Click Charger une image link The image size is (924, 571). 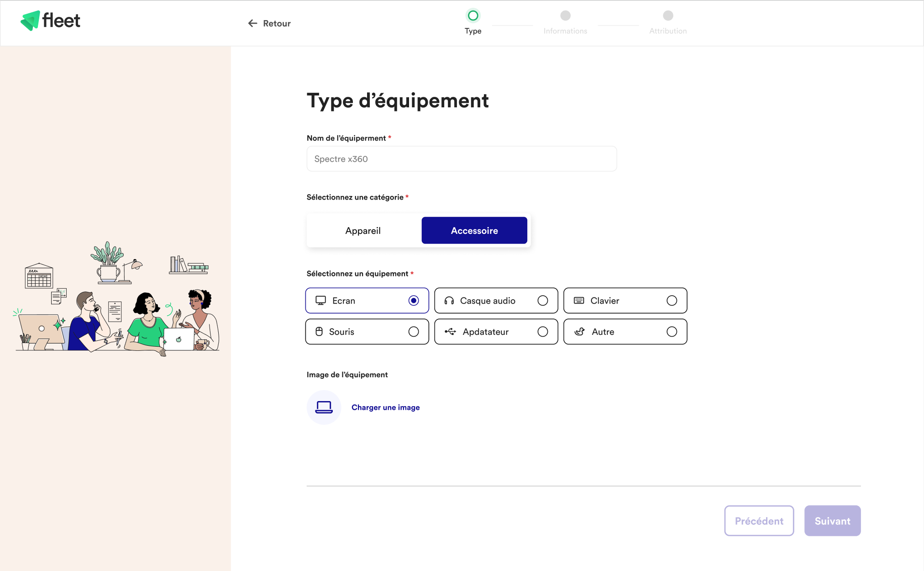385,407
